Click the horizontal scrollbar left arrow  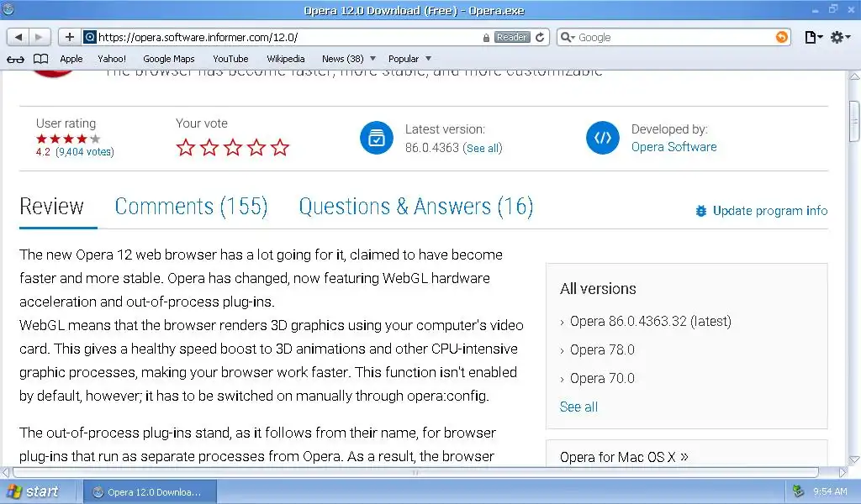(x=6, y=472)
